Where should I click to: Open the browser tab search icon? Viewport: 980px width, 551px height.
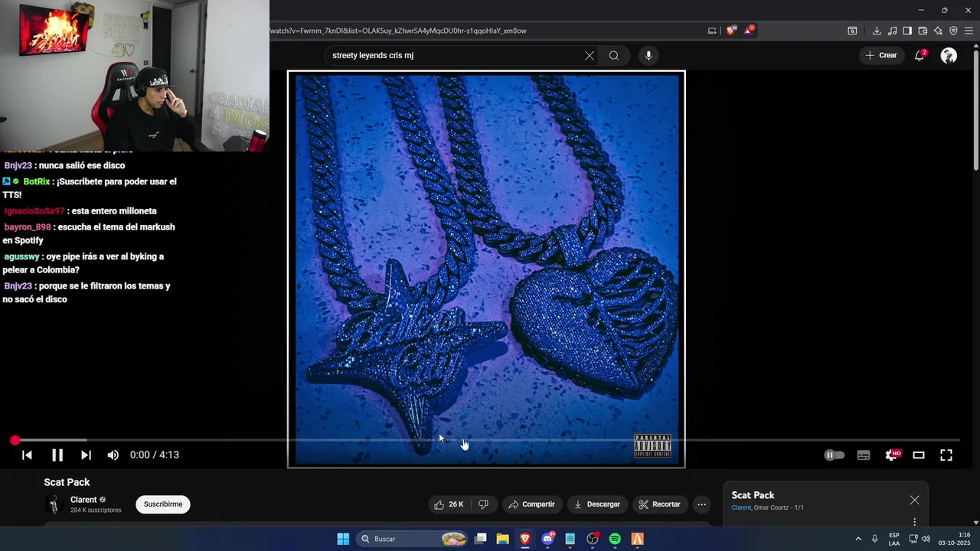[x=852, y=31]
